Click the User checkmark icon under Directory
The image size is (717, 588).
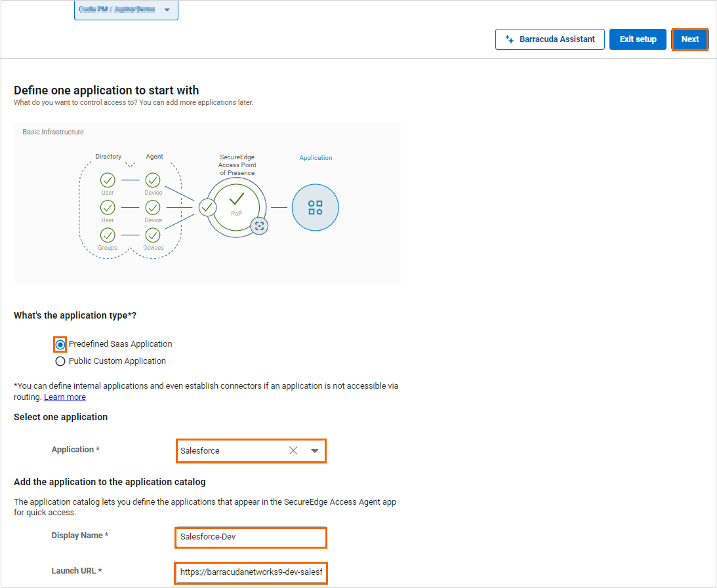(x=107, y=180)
